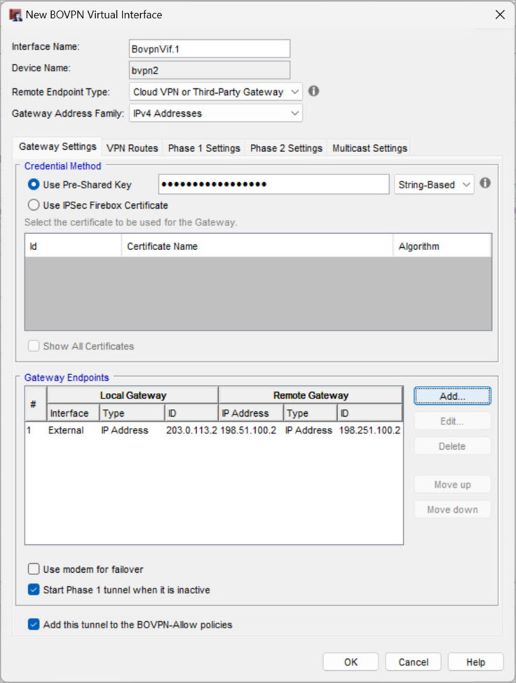Screen dimensions: 516x683
Task: Click the Cancel button
Action: click(x=413, y=662)
